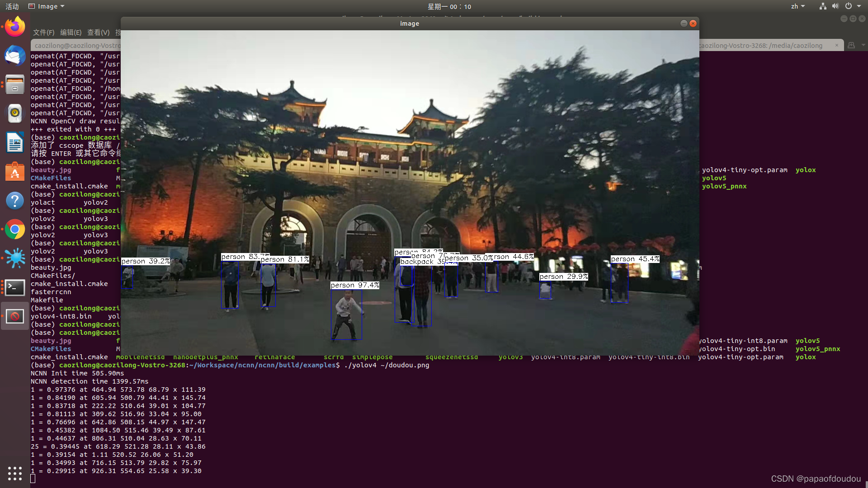Click the volume speaker icon
The image size is (868, 488).
tap(835, 6)
